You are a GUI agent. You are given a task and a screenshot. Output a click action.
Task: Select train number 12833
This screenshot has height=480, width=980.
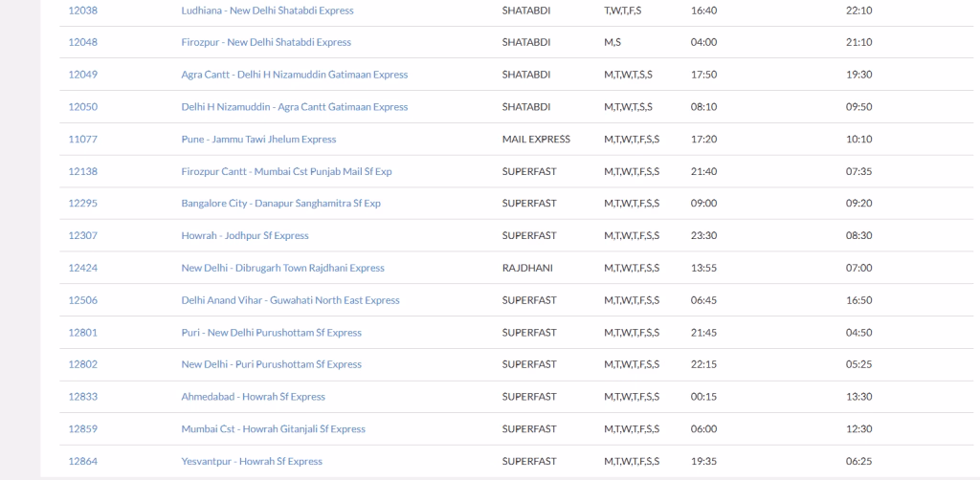(x=82, y=397)
